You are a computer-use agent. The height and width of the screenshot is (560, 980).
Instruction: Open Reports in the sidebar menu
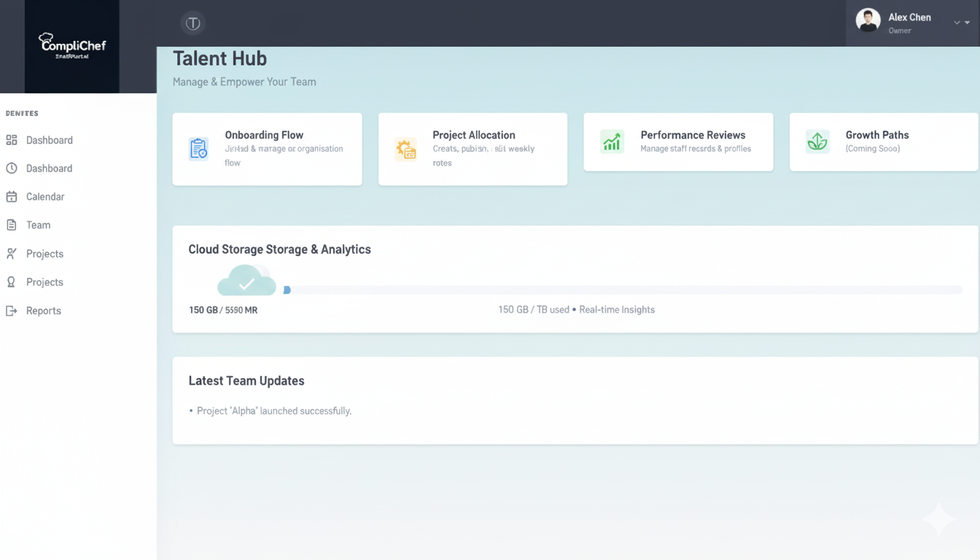(43, 311)
